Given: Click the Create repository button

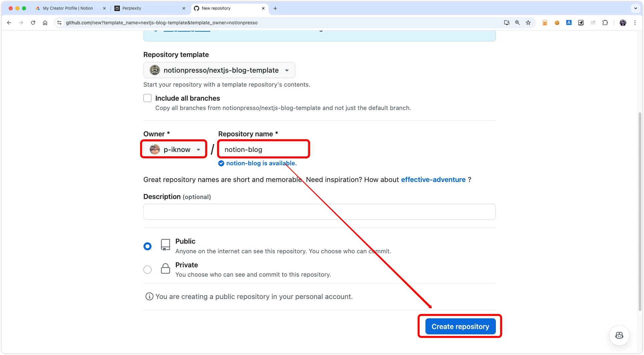Looking at the screenshot, I should (x=460, y=327).
